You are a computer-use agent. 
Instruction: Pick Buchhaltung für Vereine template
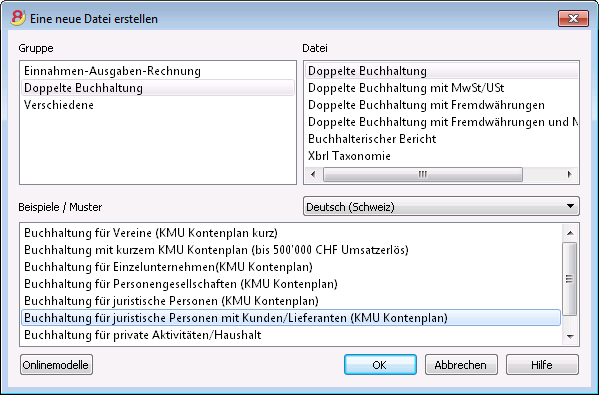coord(151,233)
